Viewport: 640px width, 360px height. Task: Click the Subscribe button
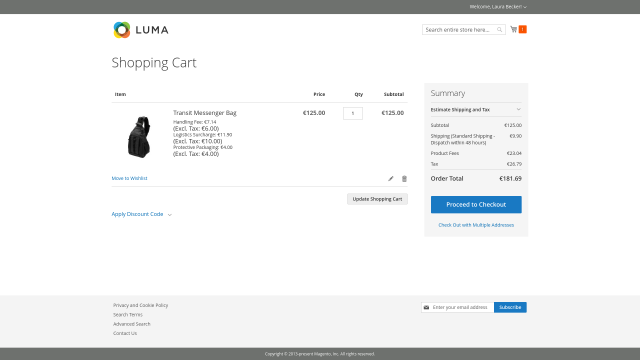click(510, 307)
